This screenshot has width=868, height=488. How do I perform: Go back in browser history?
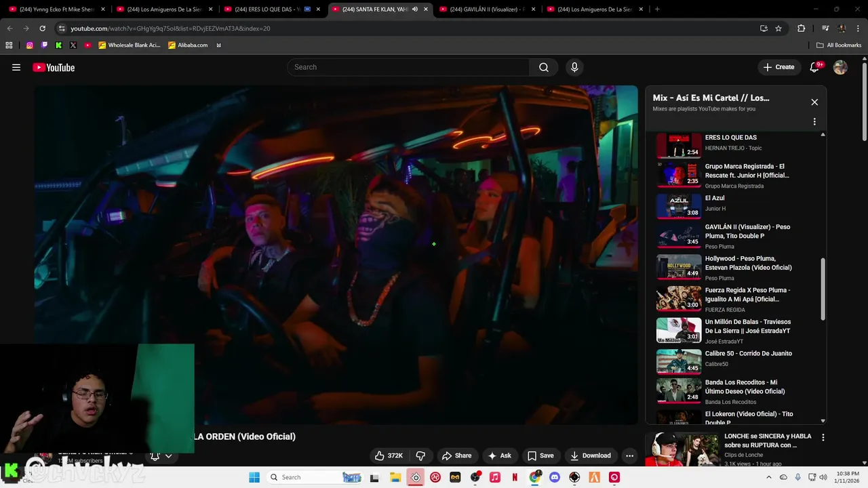click(9, 28)
